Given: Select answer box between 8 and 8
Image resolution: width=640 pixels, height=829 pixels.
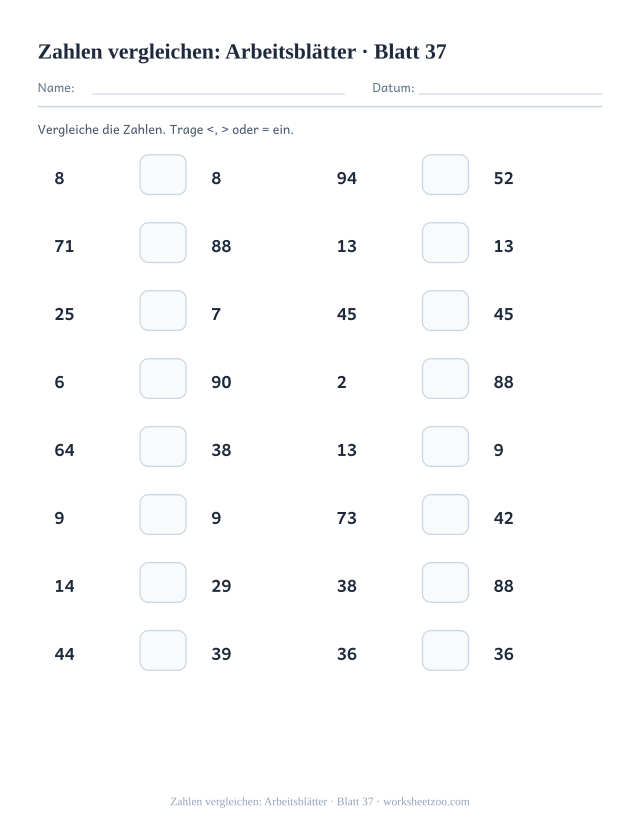Looking at the screenshot, I should click(x=163, y=174).
